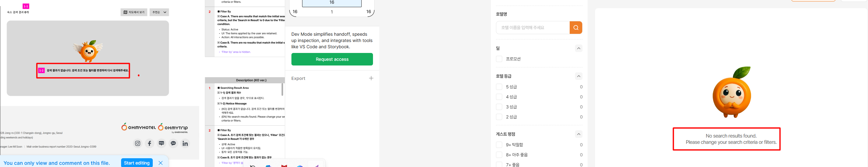Open the blog icon link
The height and width of the screenshot is (167, 868).
click(162, 144)
